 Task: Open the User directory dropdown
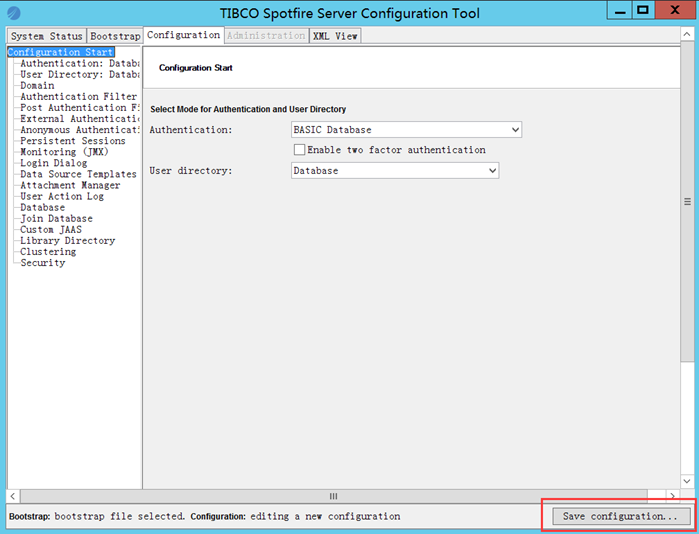[x=395, y=171]
